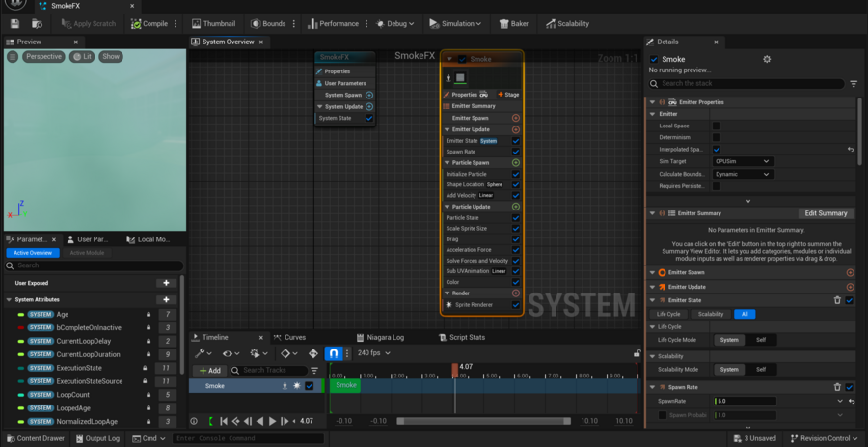The width and height of the screenshot is (868, 447).
Task: Enable the Local Space checkbox
Action: tap(717, 126)
